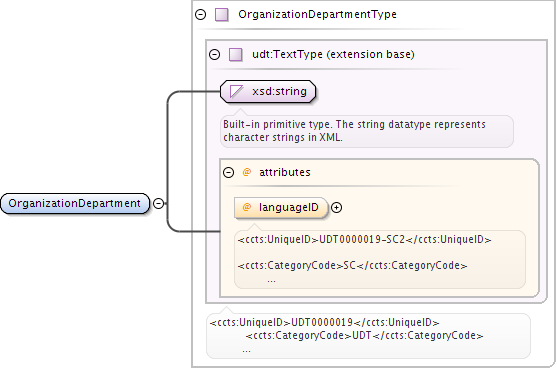Viewport: 557px width, 369px height.
Task: Click the udt:TextType purple square icon
Action: (236, 55)
